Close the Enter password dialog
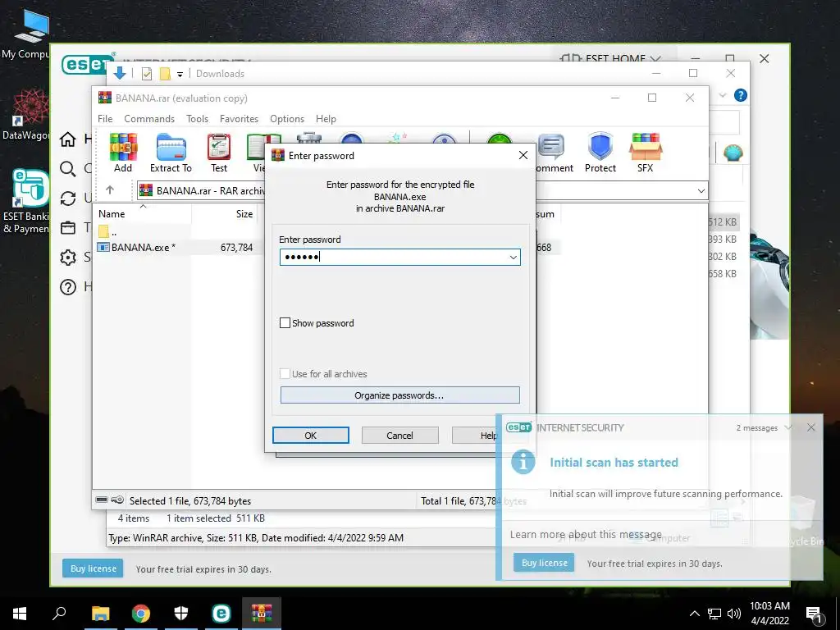The image size is (840, 630). pyautogui.click(x=523, y=155)
